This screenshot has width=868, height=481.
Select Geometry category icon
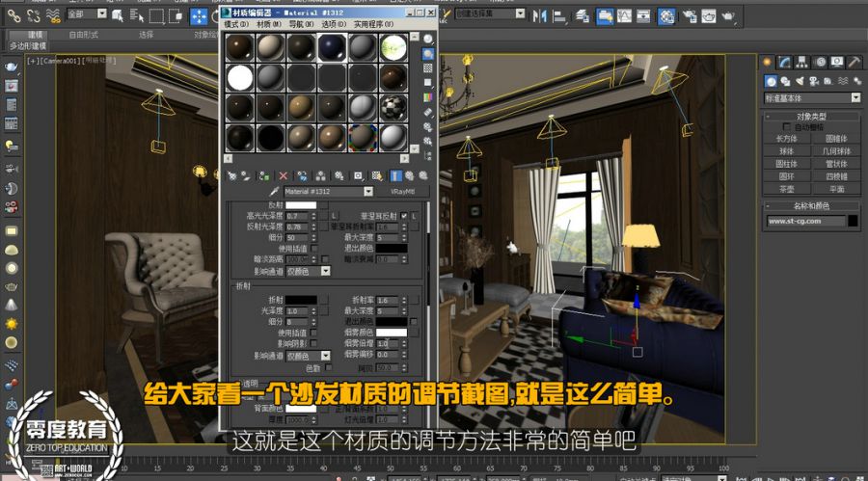click(771, 81)
